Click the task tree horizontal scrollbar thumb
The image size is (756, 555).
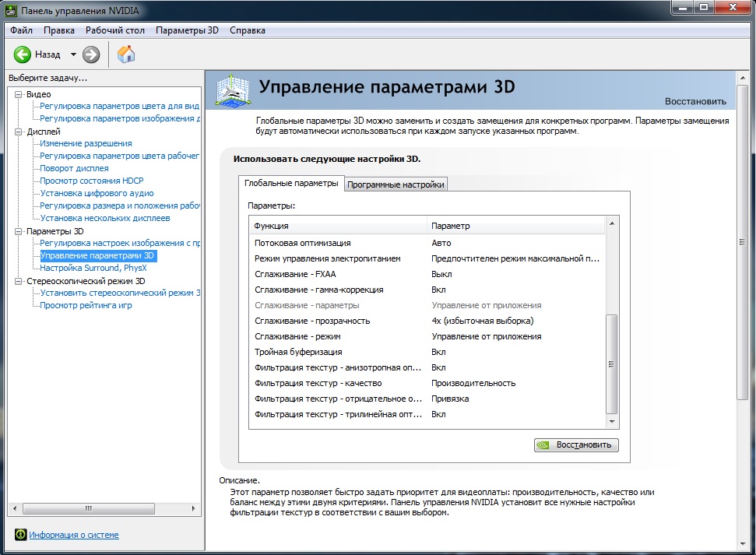coord(89,508)
